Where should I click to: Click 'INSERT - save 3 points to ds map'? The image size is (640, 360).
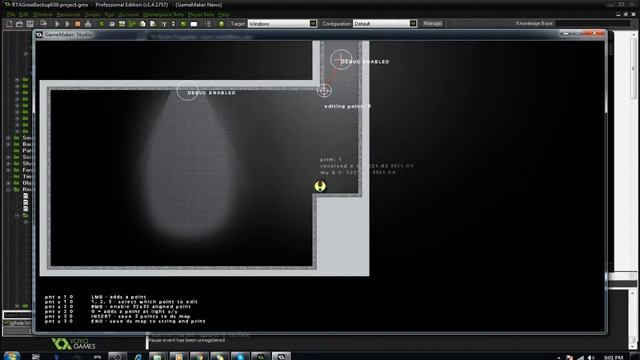[x=141, y=316]
